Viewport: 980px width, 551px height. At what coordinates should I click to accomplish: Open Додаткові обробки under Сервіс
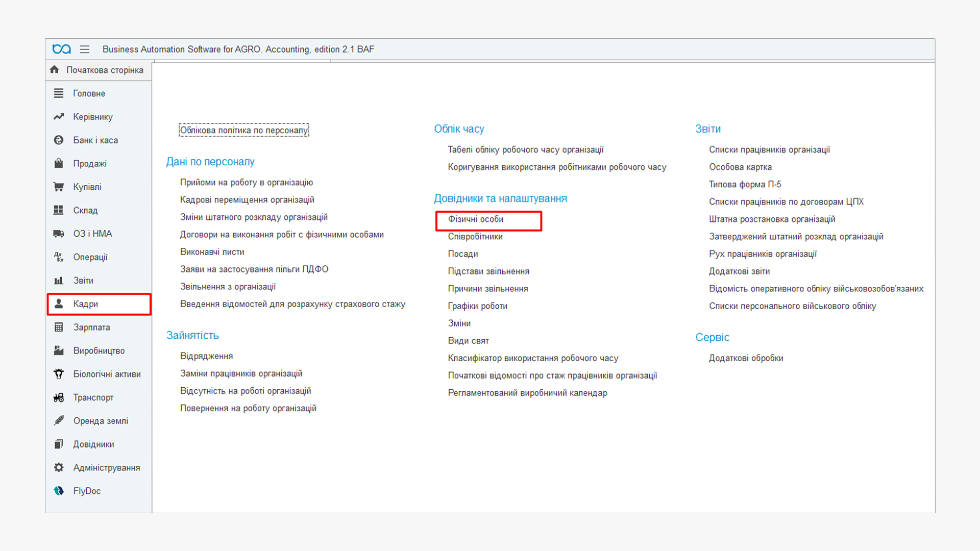[x=746, y=358]
